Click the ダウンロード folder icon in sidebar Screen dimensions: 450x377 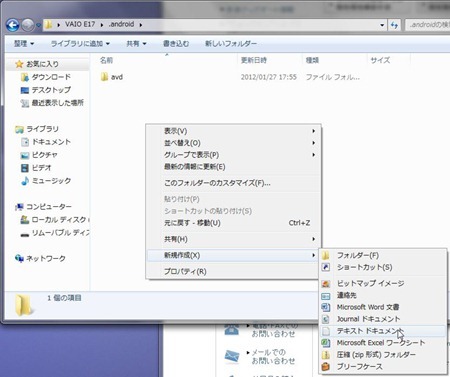tap(25, 77)
